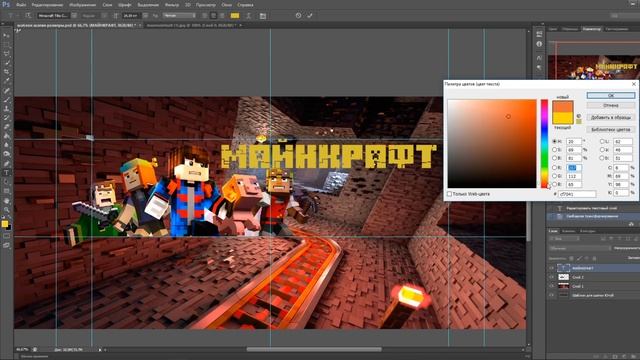Click Библиотеки цветов button

click(611, 129)
